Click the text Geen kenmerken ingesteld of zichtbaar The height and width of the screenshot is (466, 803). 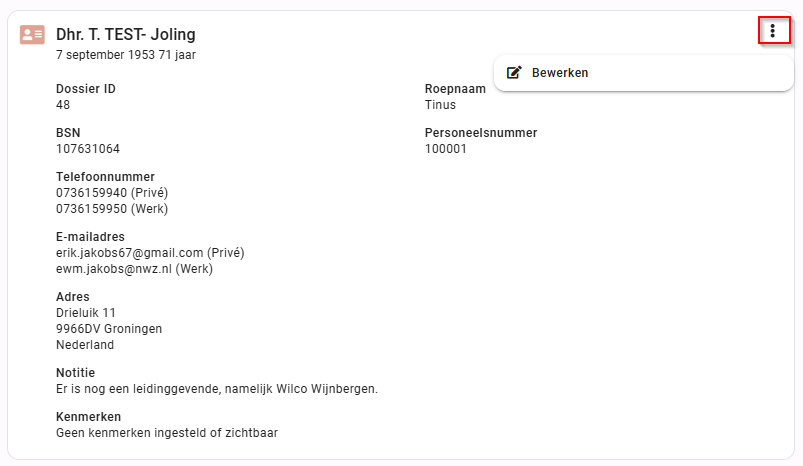tap(167, 433)
